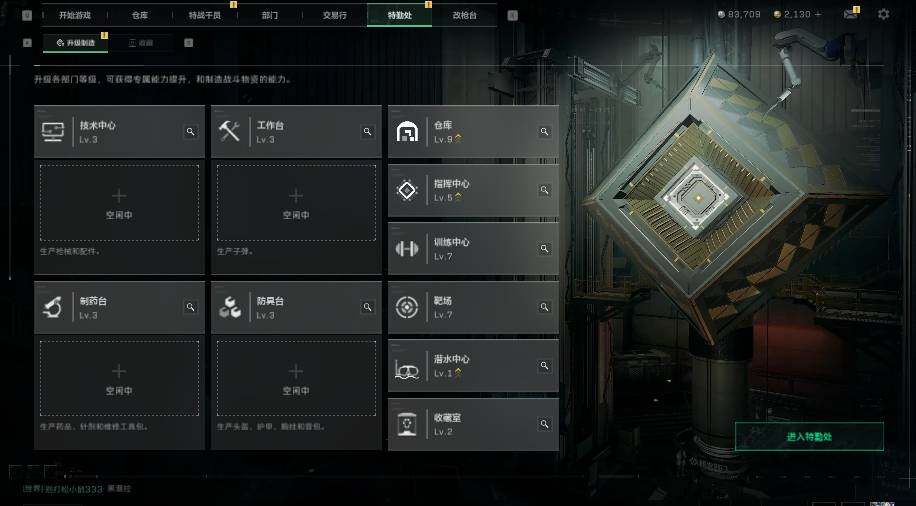This screenshot has height=506, width=916.
Task: Open the 特战干员 tab
Action: click(204, 15)
